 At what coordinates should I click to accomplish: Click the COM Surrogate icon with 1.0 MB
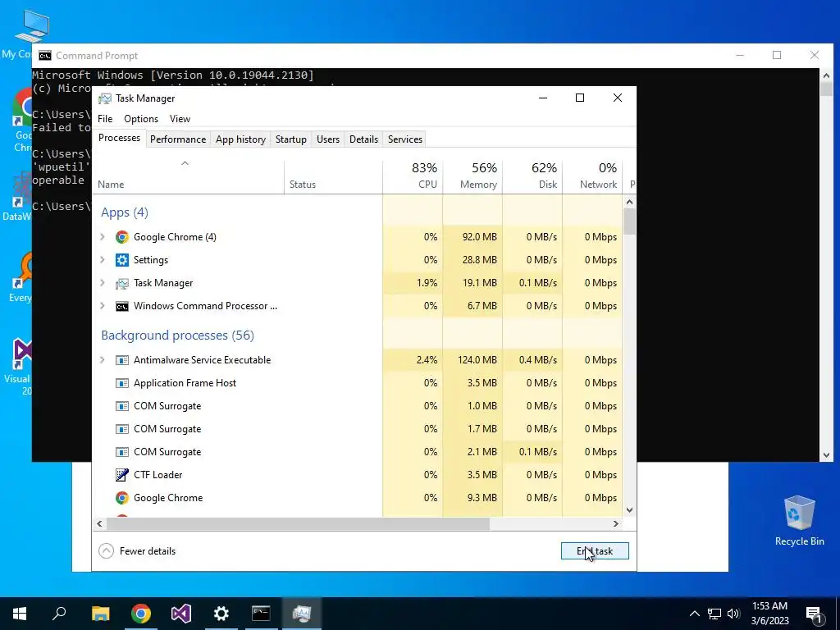tap(122, 406)
